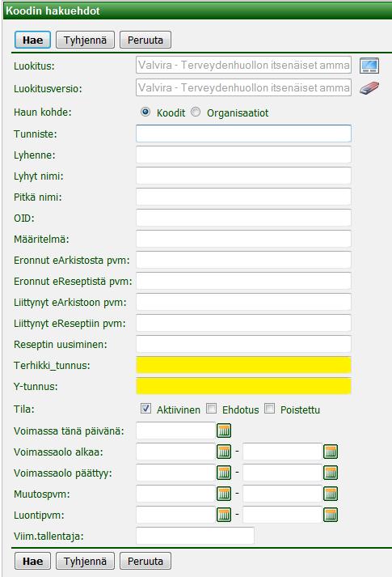
Task: Click the Tila label
Action: coord(24,409)
